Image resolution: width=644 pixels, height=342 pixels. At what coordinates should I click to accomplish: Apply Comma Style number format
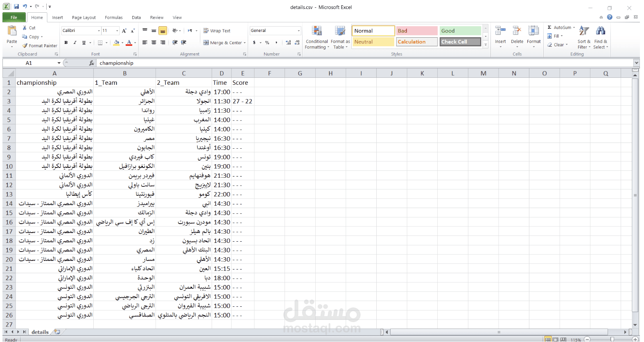[x=276, y=43]
